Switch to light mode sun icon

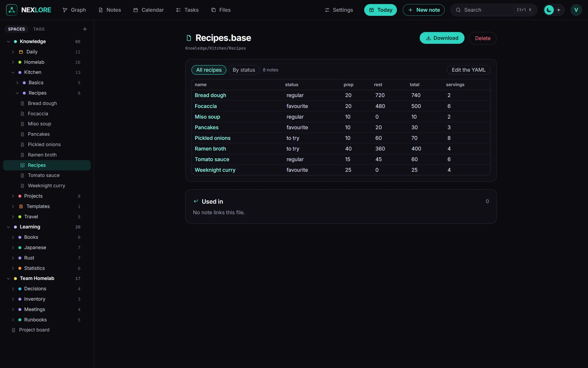559,10
